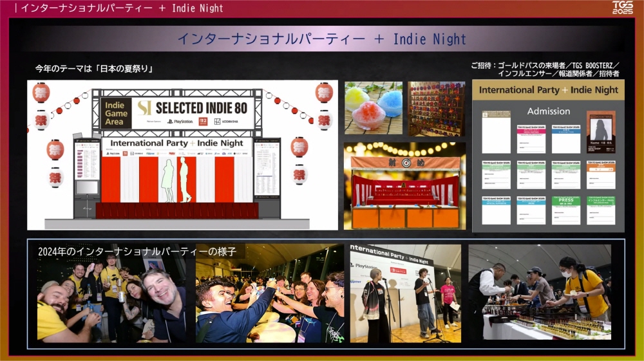Open the stage speakers with microphones photo

[405, 293]
